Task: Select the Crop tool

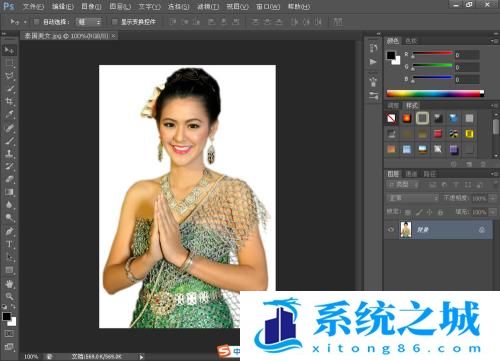Action: point(9,101)
